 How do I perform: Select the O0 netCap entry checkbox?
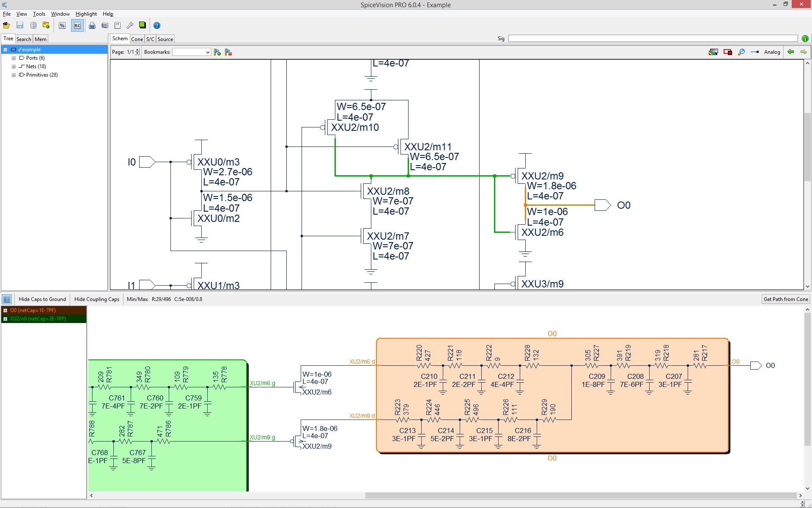pyautogui.click(x=5, y=310)
